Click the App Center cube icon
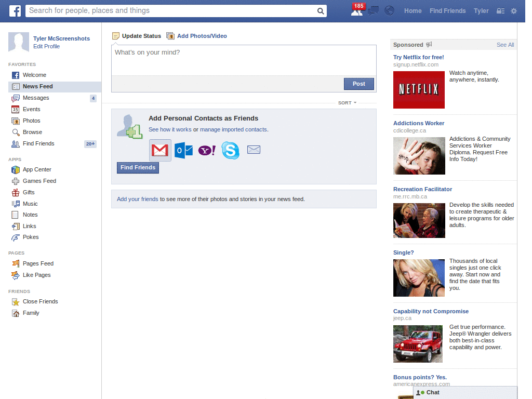Image resolution: width=532 pixels, height=399 pixels. 16,170
